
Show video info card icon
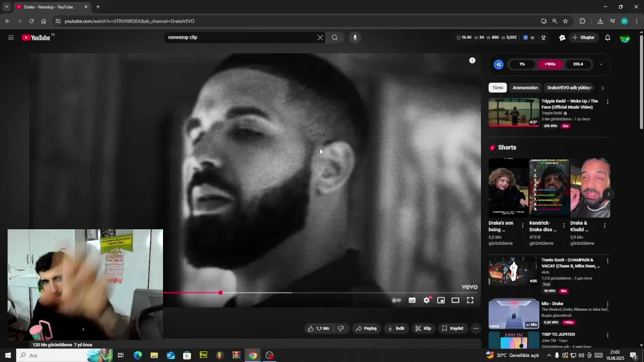pos(472,60)
